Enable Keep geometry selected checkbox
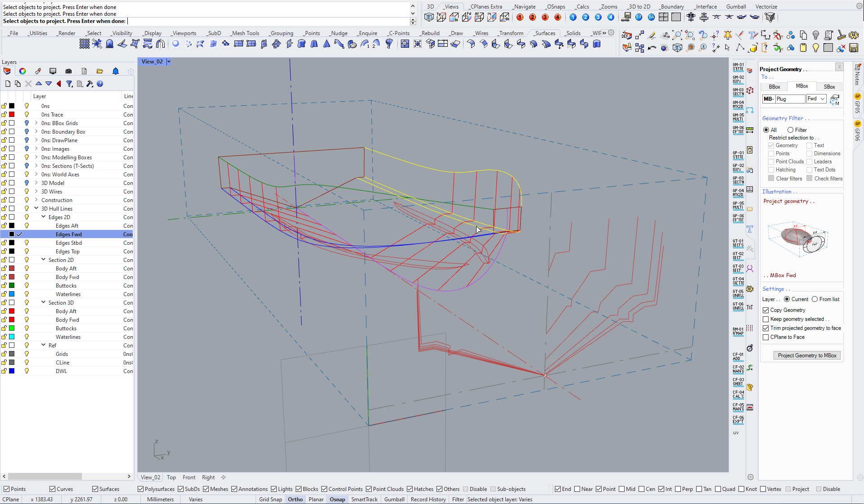The image size is (864, 504). pyautogui.click(x=765, y=319)
